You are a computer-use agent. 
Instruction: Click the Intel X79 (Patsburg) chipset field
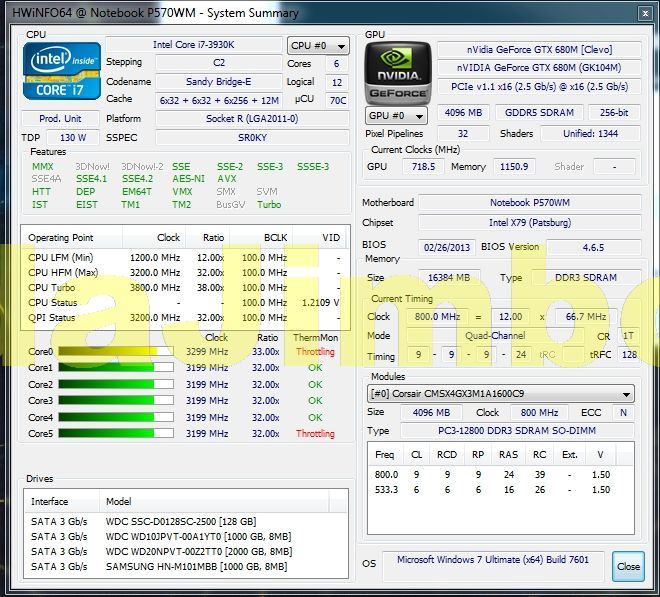tap(530, 223)
